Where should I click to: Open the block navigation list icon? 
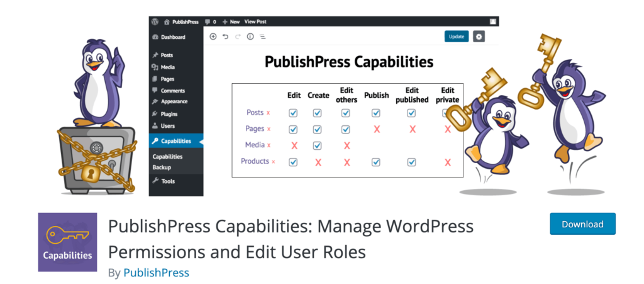coord(262,37)
